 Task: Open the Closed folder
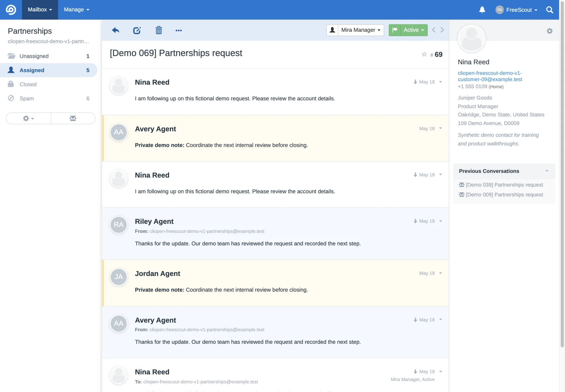(49, 84)
